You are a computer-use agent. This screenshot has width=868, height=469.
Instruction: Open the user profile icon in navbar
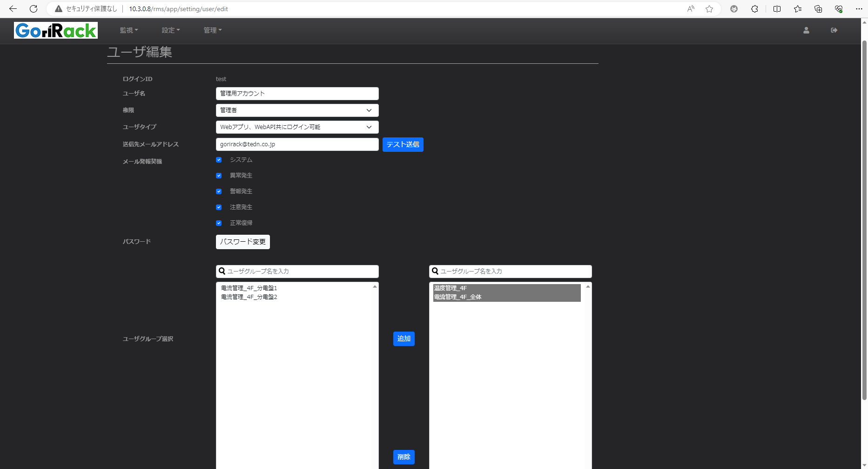pyautogui.click(x=806, y=30)
